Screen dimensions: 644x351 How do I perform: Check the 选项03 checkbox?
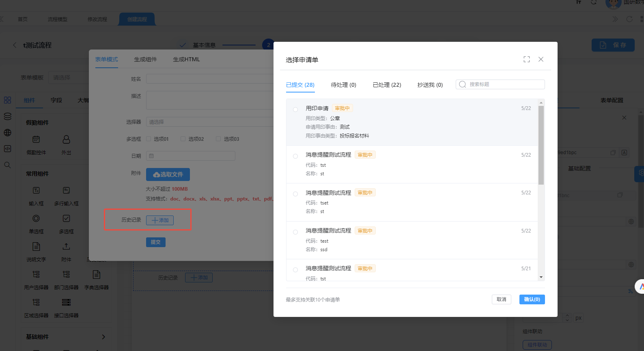tap(218, 139)
